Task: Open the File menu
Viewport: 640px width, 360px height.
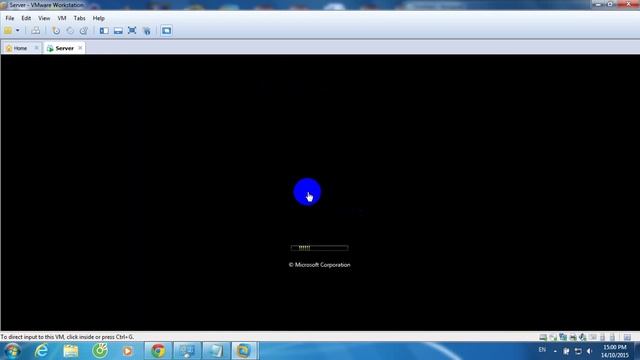Action: pyautogui.click(x=10, y=18)
